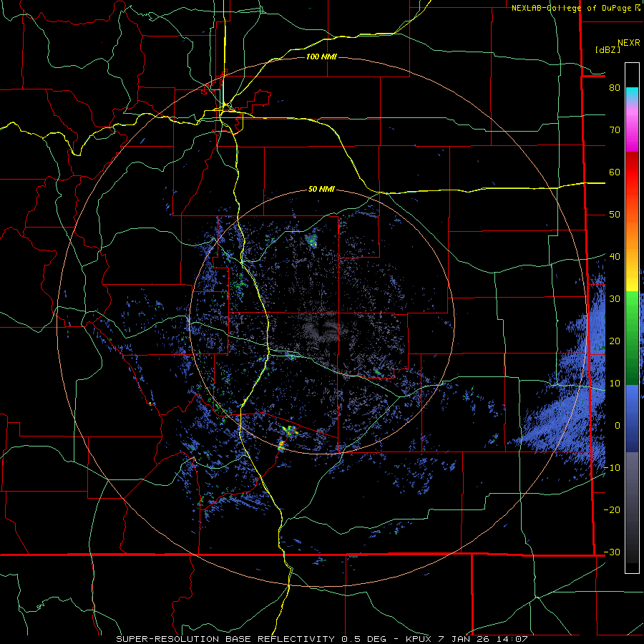Screen dimensions: 644x644
Task: Click the 20 value on the dBZ scale
Action: coord(615,341)
